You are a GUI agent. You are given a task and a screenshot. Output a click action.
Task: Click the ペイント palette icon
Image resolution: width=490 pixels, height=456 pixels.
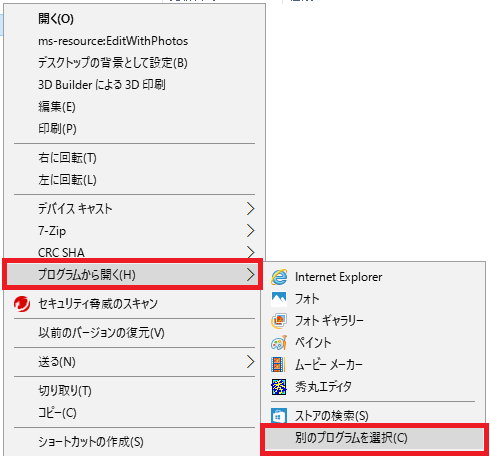(279, 343)
